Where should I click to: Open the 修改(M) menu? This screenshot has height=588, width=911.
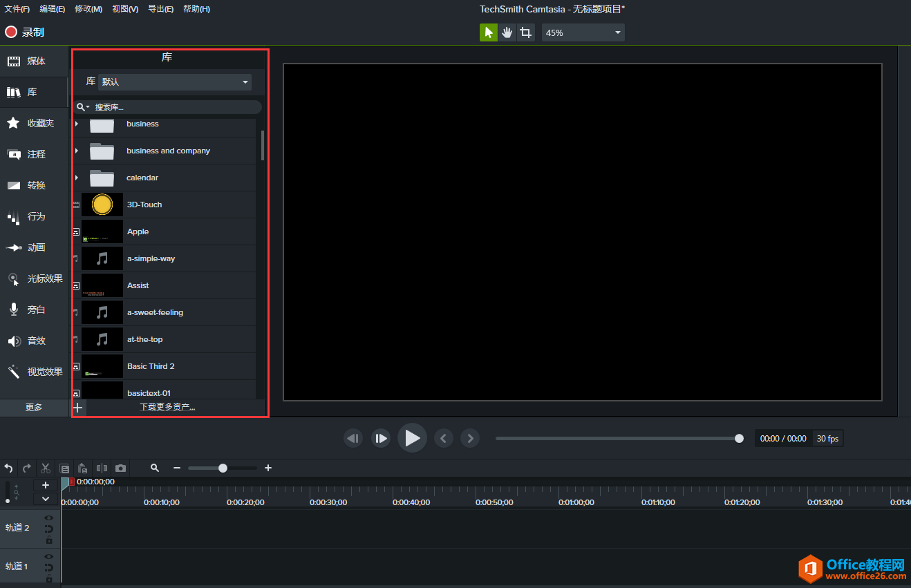(88, 9)
